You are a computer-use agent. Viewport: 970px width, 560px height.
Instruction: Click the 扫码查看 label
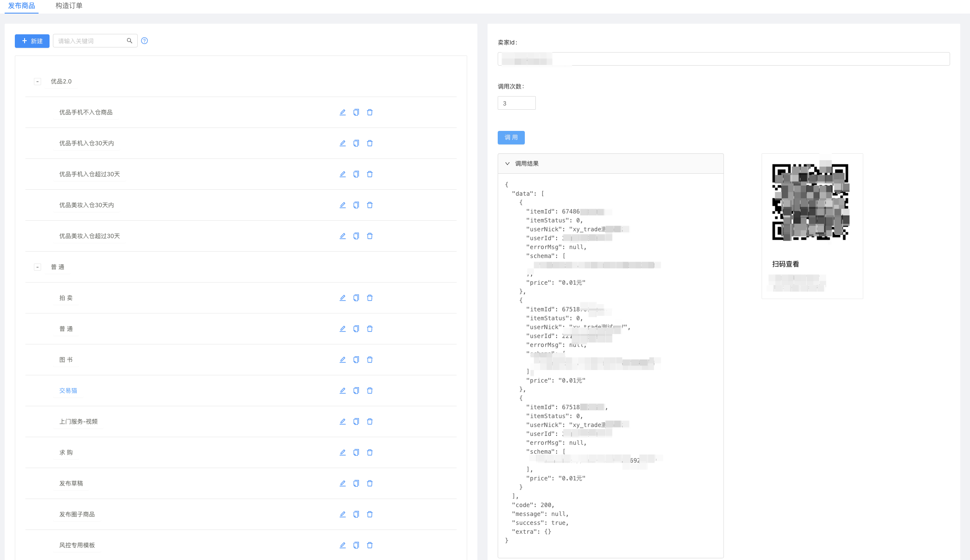pyautogui.click(x=785, y=264)
